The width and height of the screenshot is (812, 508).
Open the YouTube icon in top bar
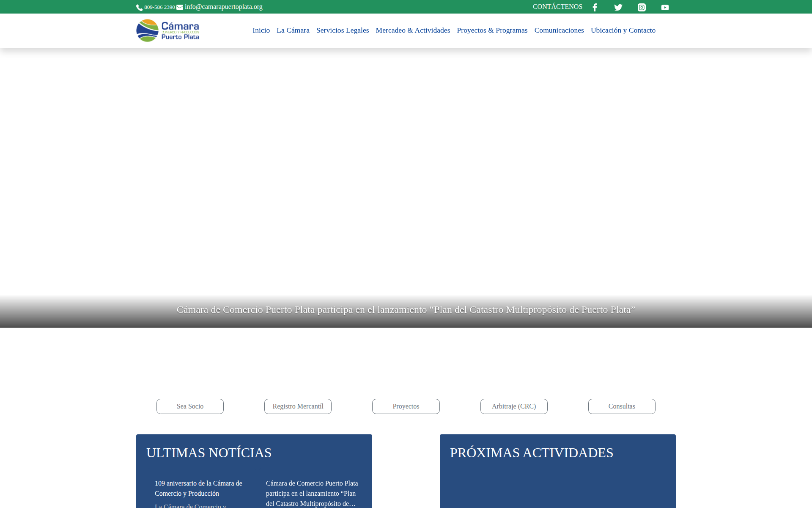coord(665,7)
